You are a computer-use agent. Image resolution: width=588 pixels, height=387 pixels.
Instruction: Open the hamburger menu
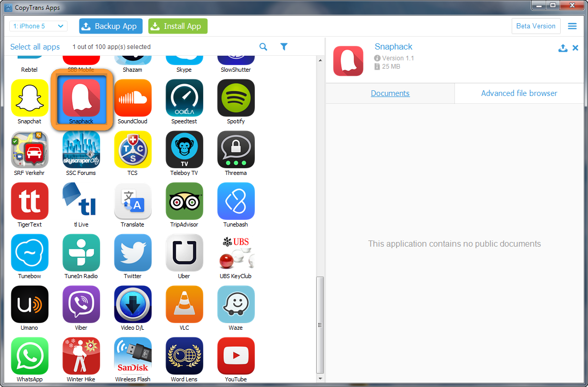click(x=572, y=26)
